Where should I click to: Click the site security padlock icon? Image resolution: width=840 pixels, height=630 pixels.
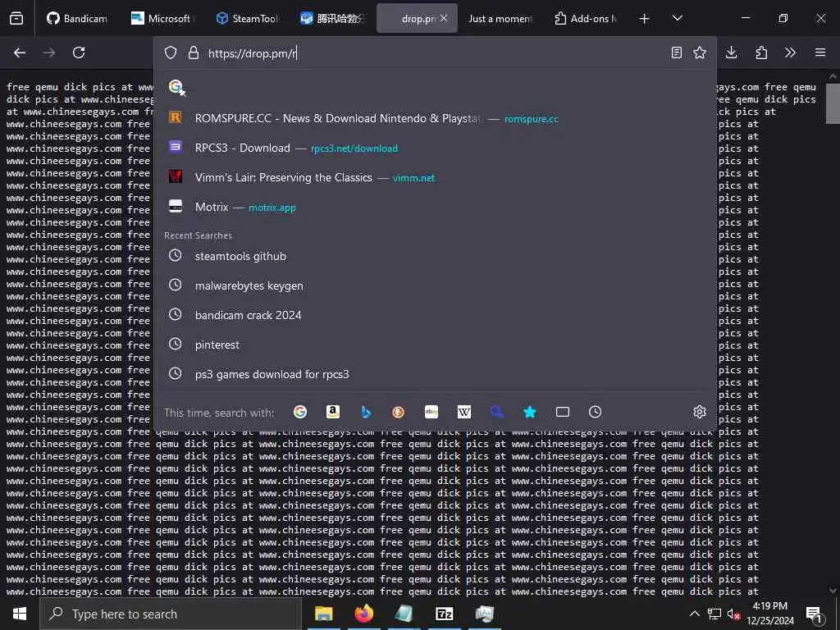pyautogui.click(x=194, y=52)
